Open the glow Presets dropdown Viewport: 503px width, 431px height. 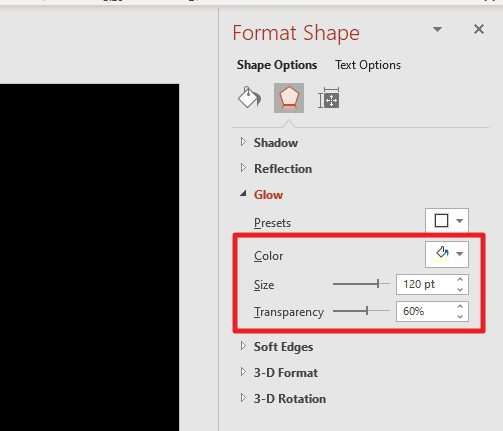447,220
